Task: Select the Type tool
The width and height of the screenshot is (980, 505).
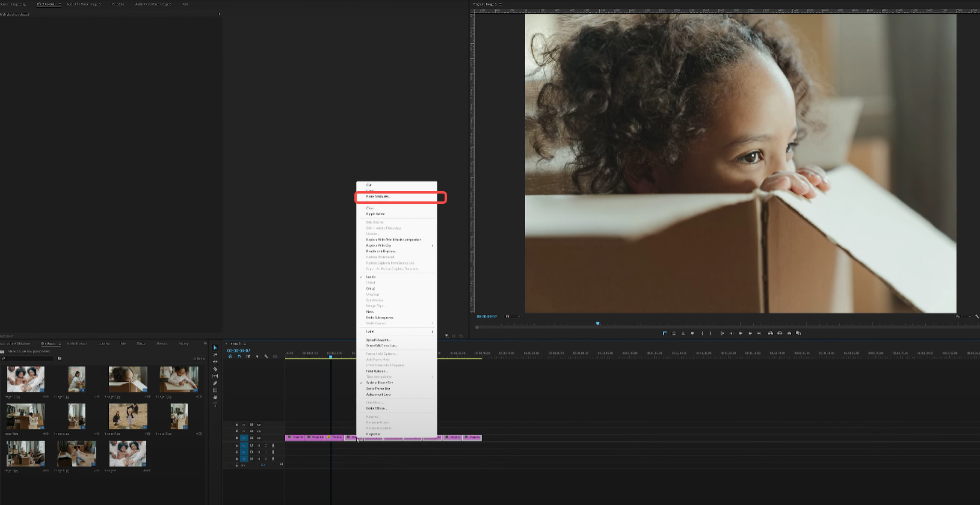Action: 215,405
